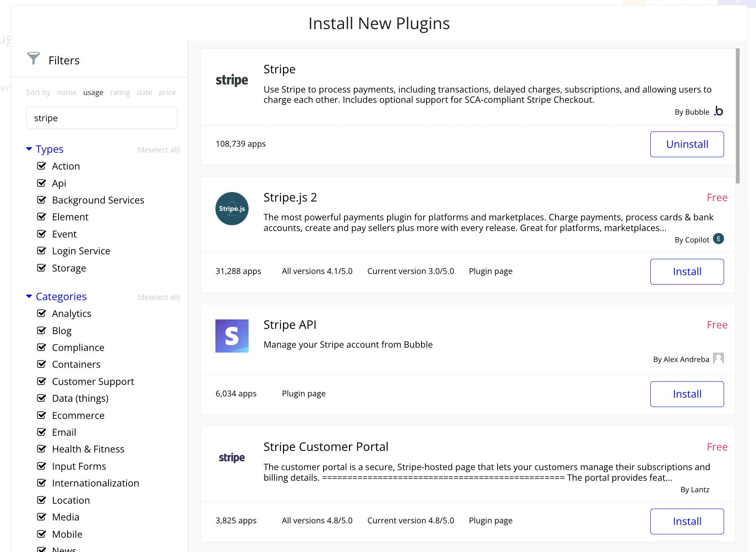Click the 108,739 apps count
Screen dimensions: 756x552
[240, 144]
